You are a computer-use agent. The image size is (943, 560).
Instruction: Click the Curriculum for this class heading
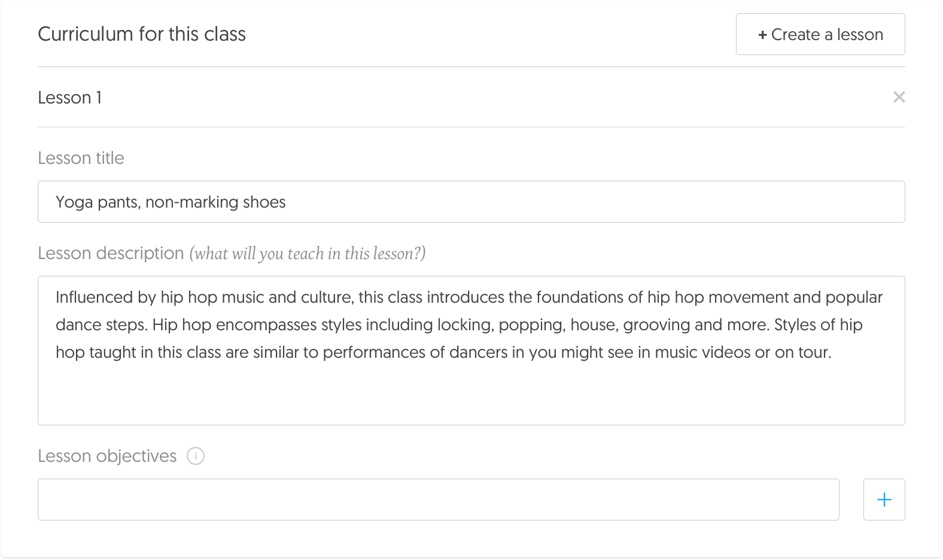142,34
